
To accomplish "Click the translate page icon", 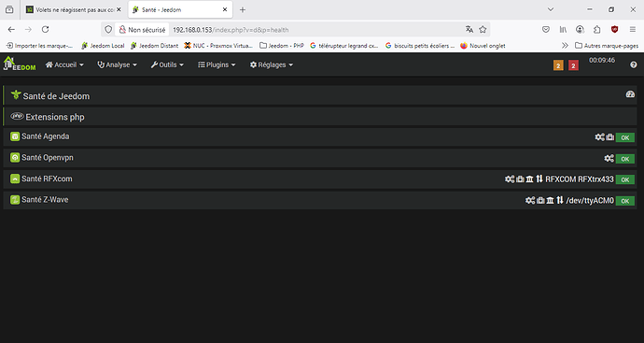I will [469, 29].
